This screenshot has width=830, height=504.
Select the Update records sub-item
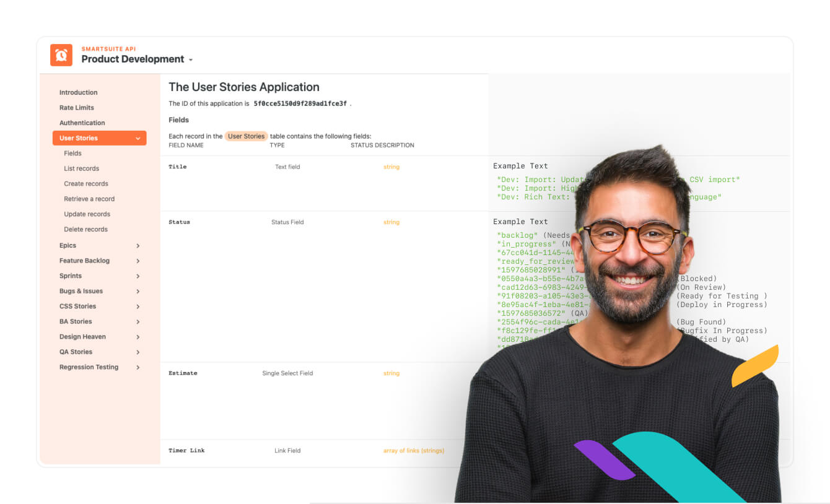87,214
